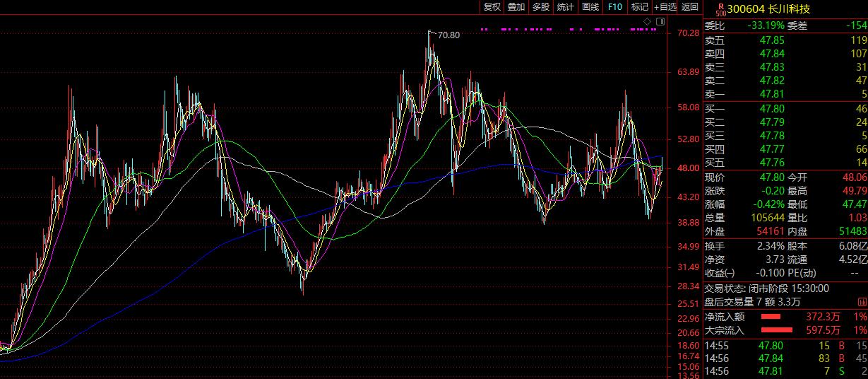Open the after-hours trading chart icon
The image size is (868, 379).
pyautogui.click(x=862, y=302)
